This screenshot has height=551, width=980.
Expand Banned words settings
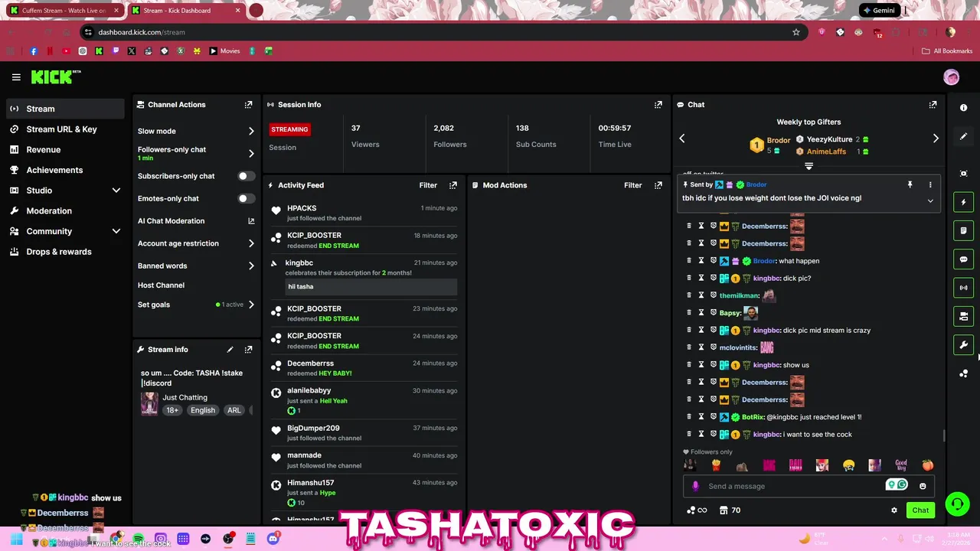point(251,266)
